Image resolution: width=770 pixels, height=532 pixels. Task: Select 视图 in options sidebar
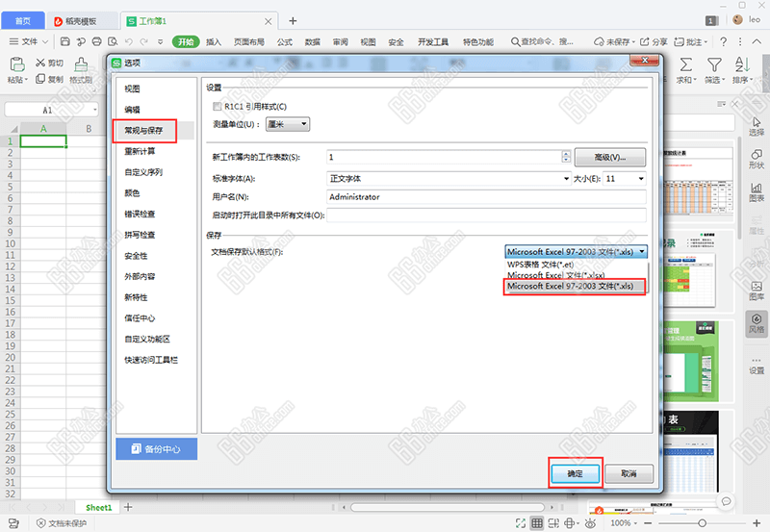[132, 89]
